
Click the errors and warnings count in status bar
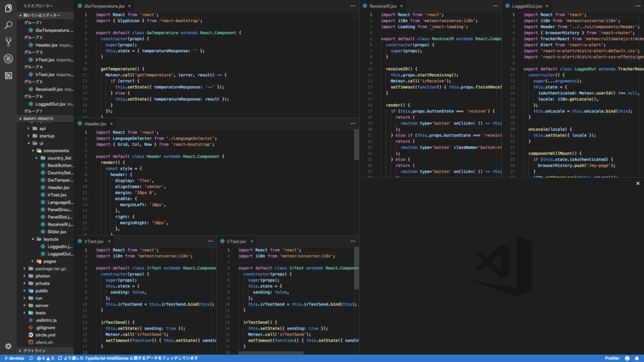coord(45,358)
